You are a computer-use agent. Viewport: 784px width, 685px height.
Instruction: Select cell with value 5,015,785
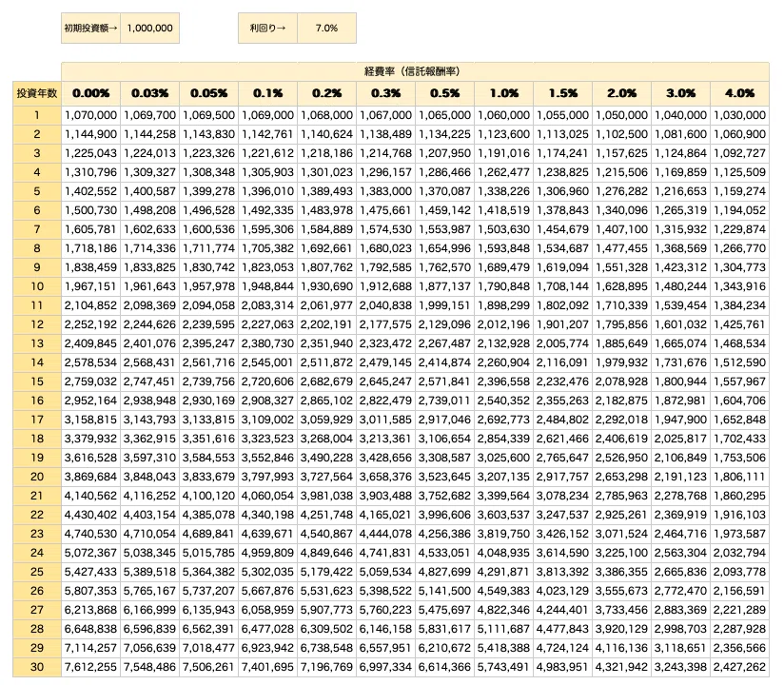click(x=208, y=553)
